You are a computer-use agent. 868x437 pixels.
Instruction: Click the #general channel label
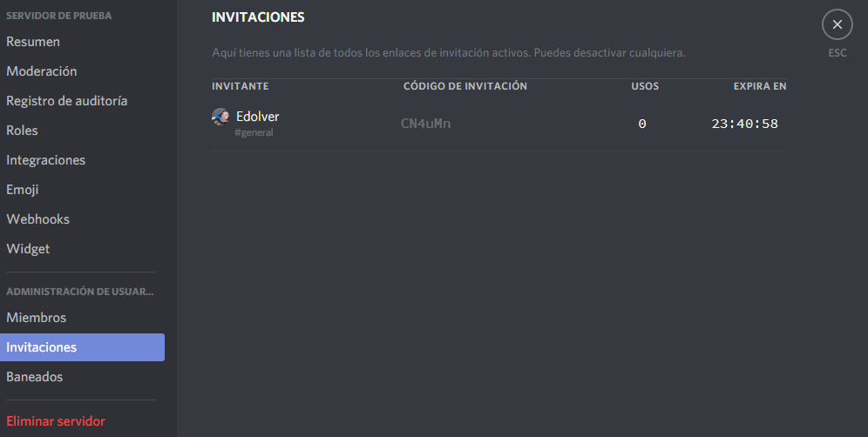point(254,133)
